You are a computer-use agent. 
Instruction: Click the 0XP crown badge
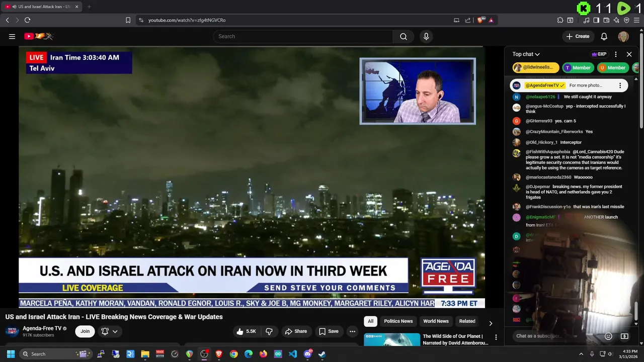(599, 54)
